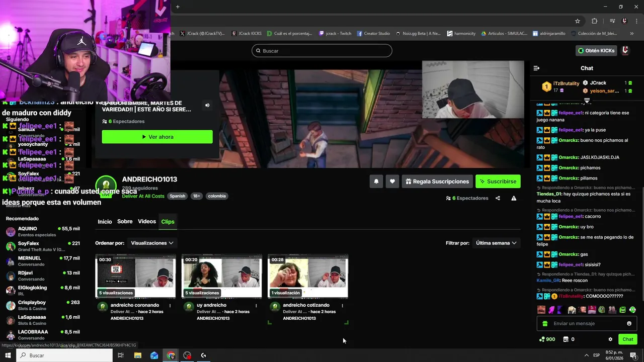The image size is (644, 362).
Task: Focus the Kick Buscar search field
Action: point(322,51)
